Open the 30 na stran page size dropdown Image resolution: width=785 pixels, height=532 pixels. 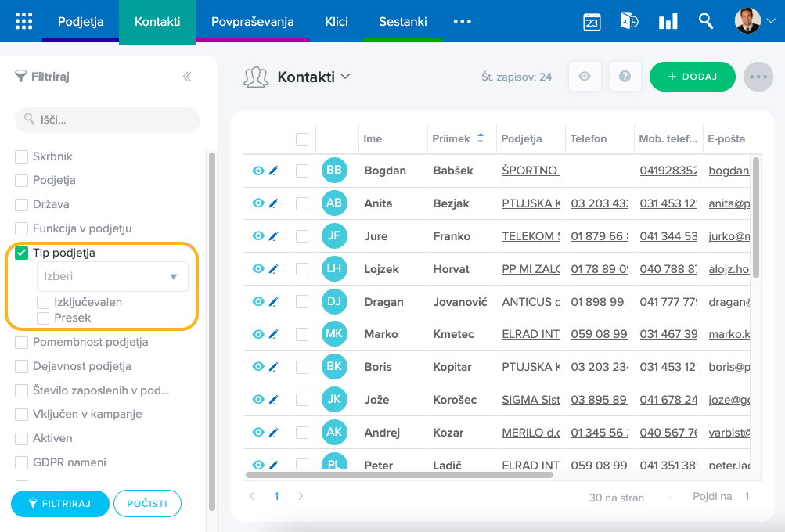pos(631,497)
